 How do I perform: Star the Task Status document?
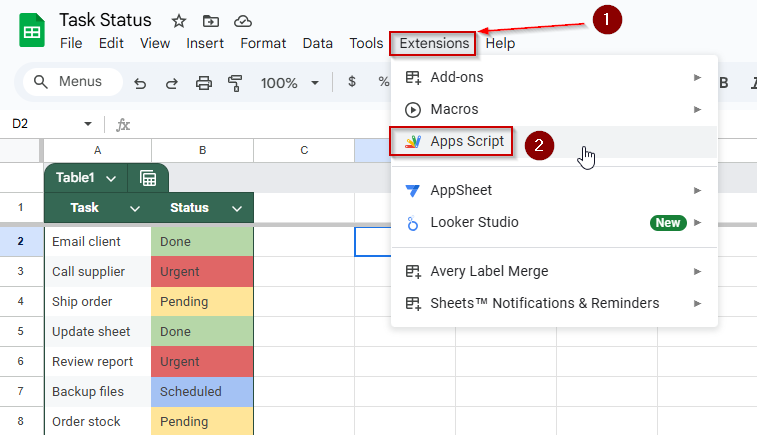coord(179,21)
